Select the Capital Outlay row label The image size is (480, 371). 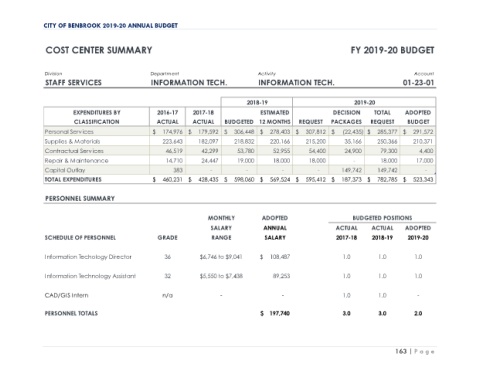point(65,170)
